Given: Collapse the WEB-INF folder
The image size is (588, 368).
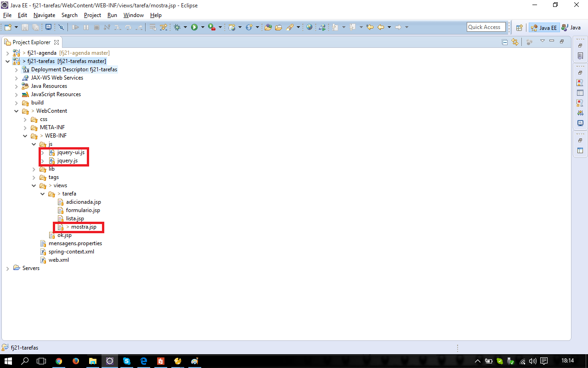Looking at the screenshot, I should pyautogui.click(x=25, y=136).
